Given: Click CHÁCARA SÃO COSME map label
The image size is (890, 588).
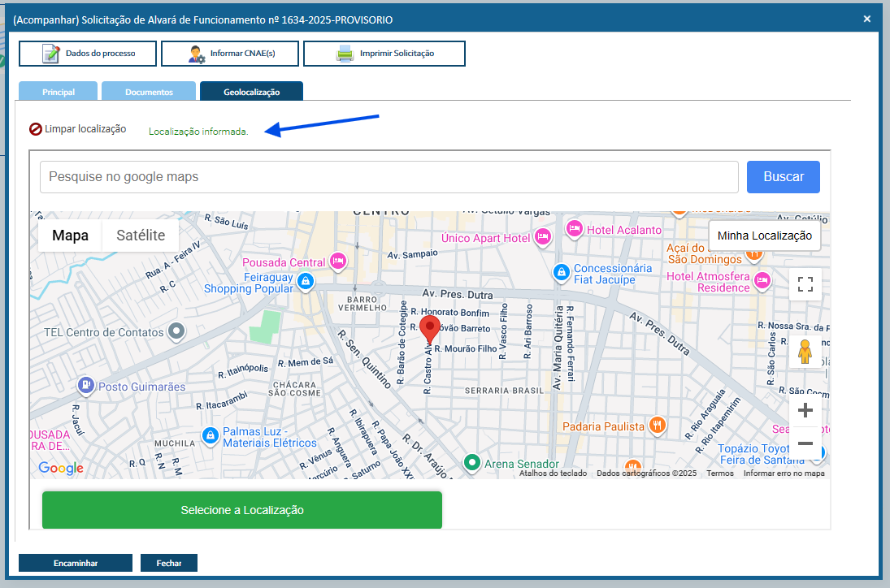Looking at the screenshot, I should [294, 389].
